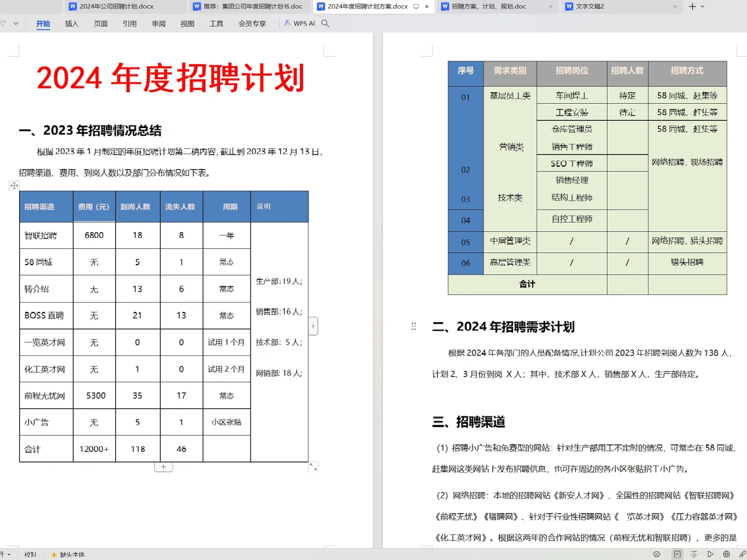Click the new tab plus button
This screenshot has width=747, height=560.
[x=692, y=7]
